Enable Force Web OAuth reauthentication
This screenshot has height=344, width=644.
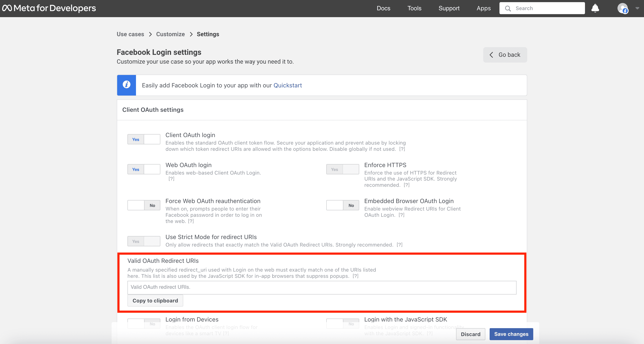[x=144, y=205]
